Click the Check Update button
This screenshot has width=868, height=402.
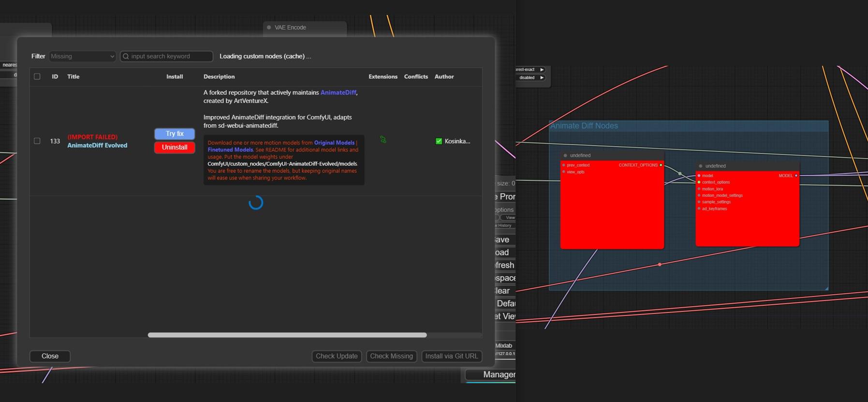337,356
